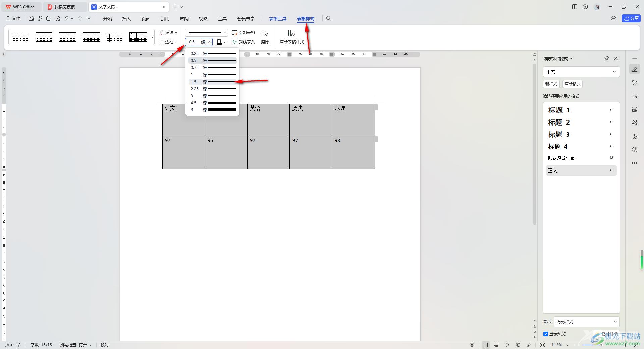Pin the Styles and Formatting panel
644x349 pixels.
tap(606, 58)
